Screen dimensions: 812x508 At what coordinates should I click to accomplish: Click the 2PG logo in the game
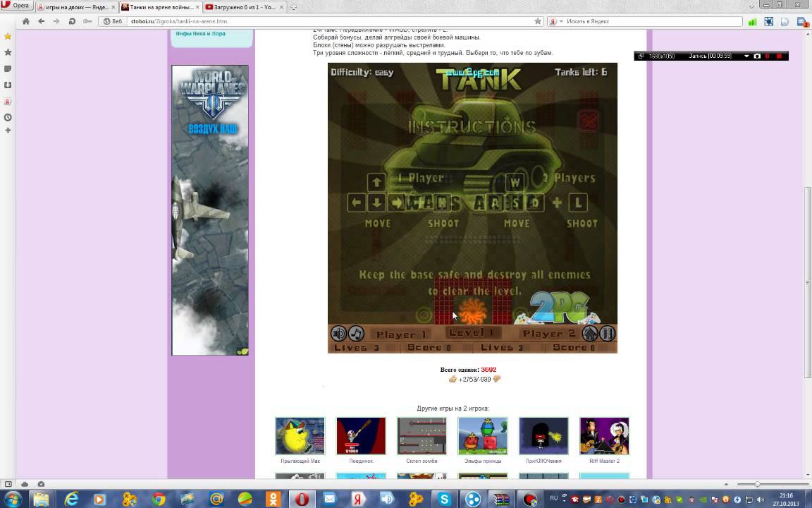click(x=558, y=308)
